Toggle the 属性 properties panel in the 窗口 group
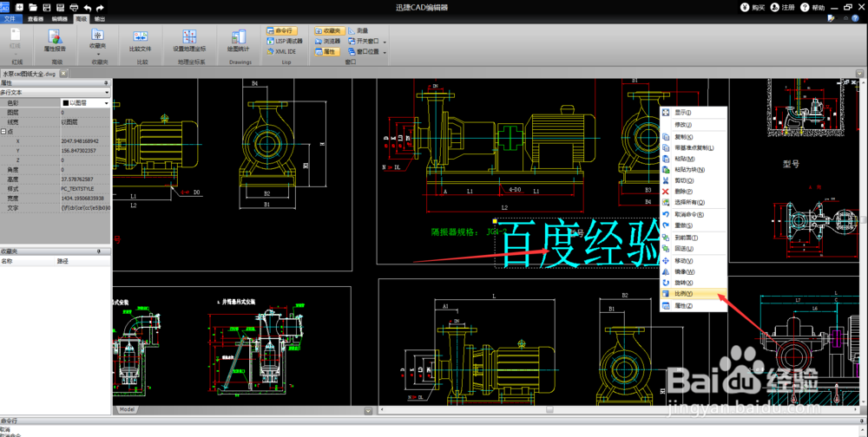 pyautogui.click(x=327, y=51)
